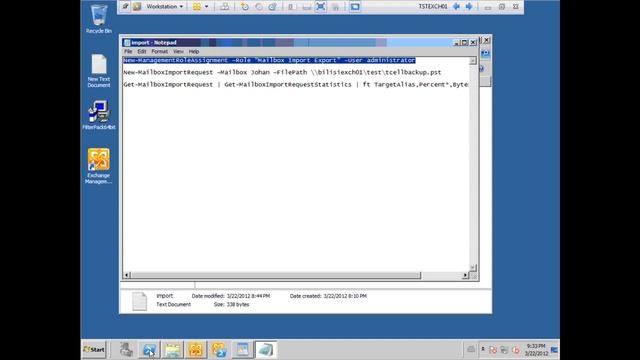The height and width of the screenshot is (360, 640).
Task: Click the Date created value in details pane
Action: pyautogui.click(x=345, y=296)
